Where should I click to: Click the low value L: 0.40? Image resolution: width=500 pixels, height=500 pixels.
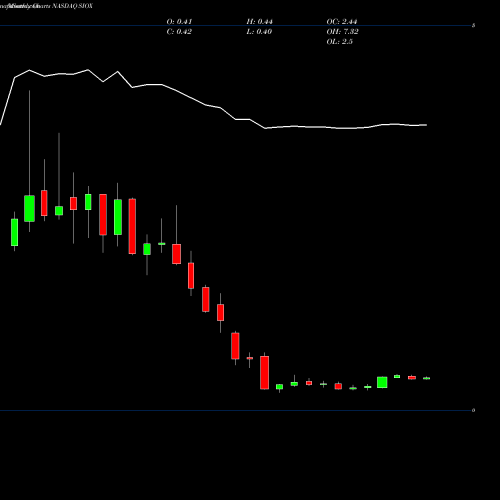259,32
